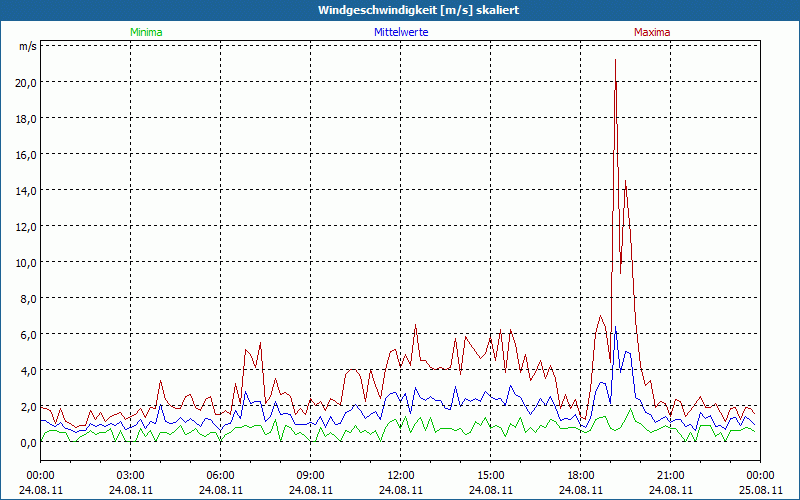Click the 03:00 time axis label

(131, 476)
